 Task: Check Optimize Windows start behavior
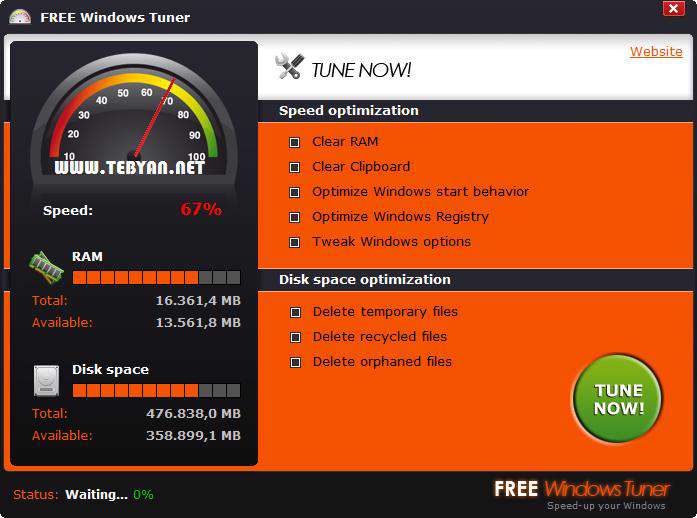coord(294,192)
